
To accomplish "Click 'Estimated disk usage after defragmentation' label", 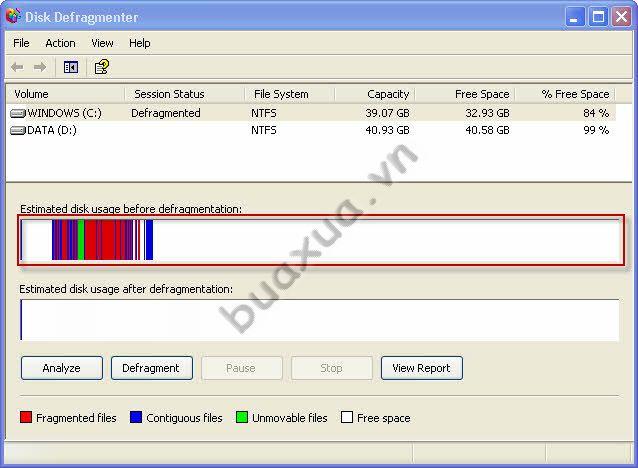I will pyautogui.click(x=126, y=289).
